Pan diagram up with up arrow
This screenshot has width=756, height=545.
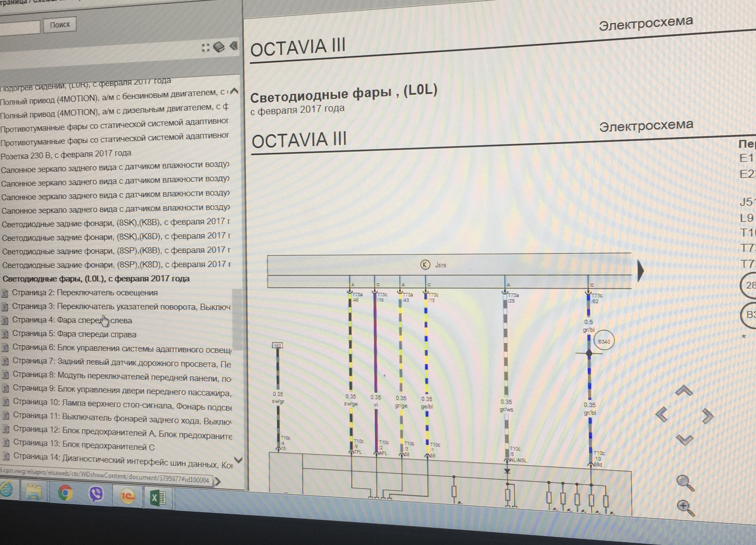click(x=684, y=391)
